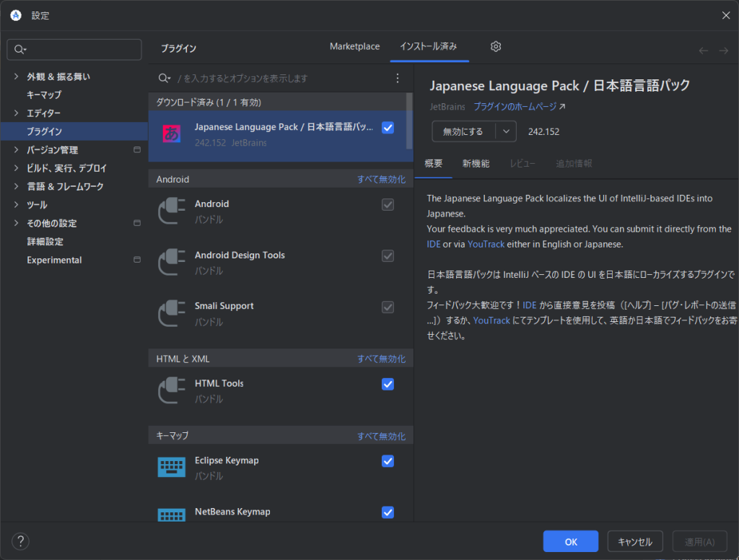Click the plugin list vertical scrollbar

409,121
